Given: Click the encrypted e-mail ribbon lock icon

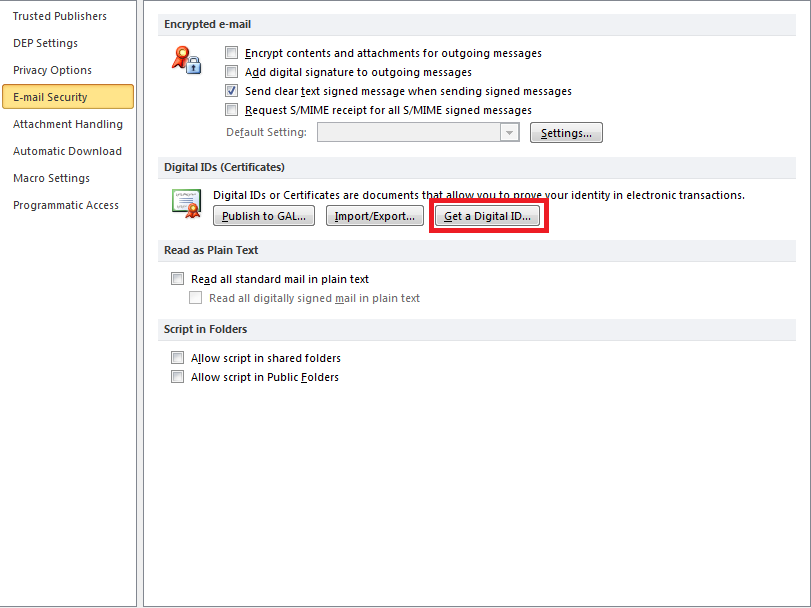Looking at the screenshot, I should pos(186,61).
